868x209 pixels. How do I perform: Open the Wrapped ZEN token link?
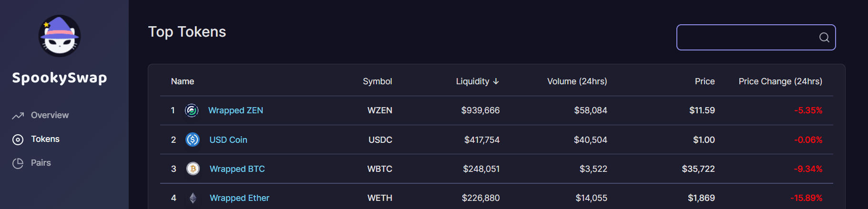(235, 110)
